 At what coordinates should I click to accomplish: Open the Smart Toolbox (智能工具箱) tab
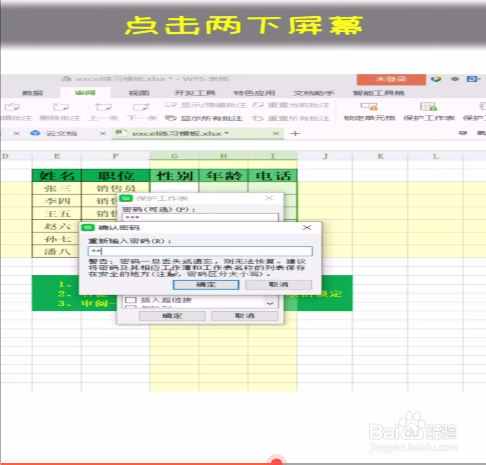point(379,93)
